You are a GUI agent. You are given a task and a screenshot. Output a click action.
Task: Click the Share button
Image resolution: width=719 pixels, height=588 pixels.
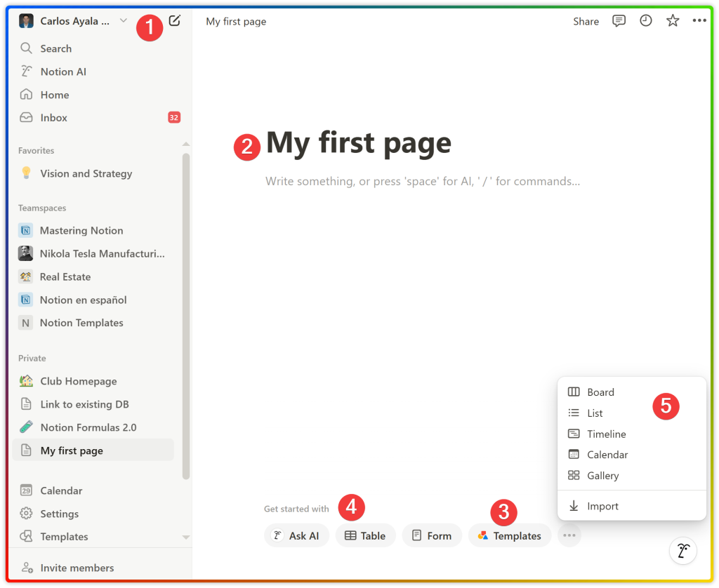tap(586, 22)
